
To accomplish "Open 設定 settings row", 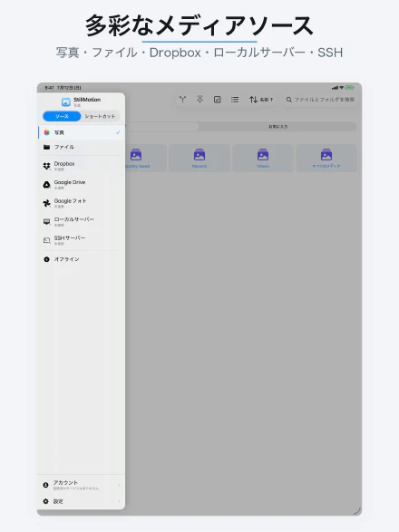I will pos(81,501).
